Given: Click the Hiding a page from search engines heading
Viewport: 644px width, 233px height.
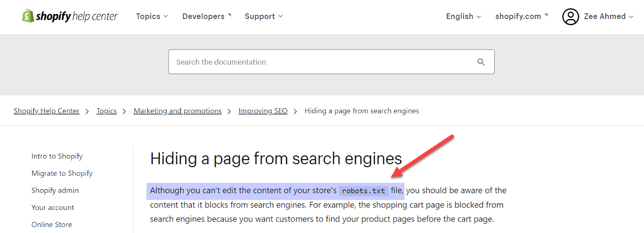Looking at the screenshot, I should tap(276, 159).
